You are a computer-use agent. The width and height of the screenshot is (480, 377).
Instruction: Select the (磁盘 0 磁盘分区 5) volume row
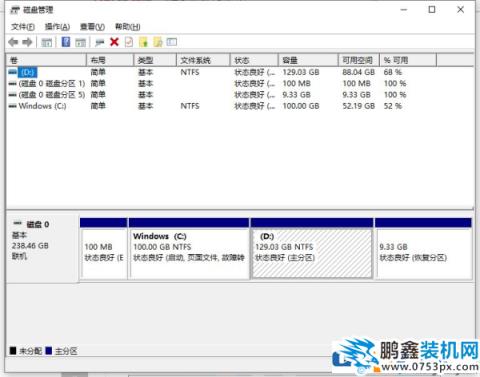[x=240, y=95]
